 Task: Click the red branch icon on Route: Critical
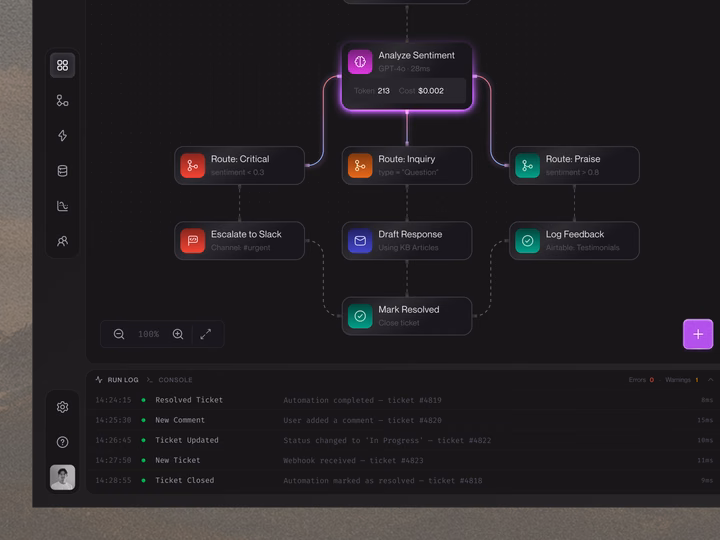(x=193, y=165)
